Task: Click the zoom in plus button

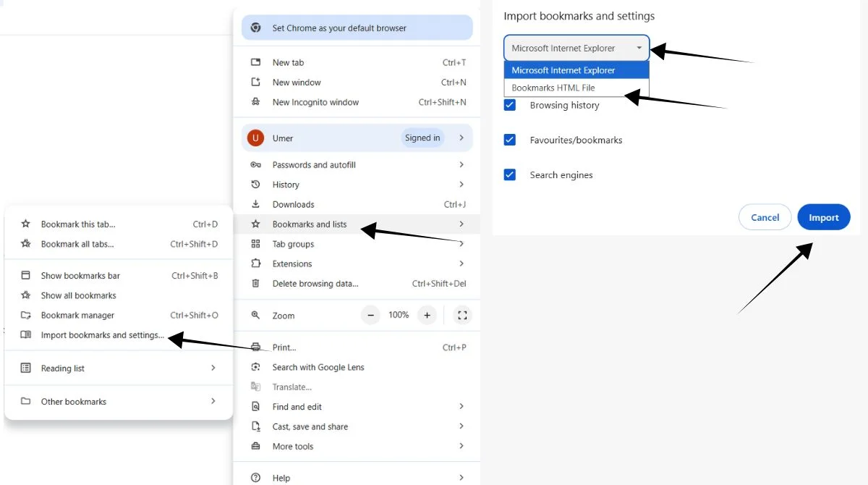Action: (x=427, y=315)
